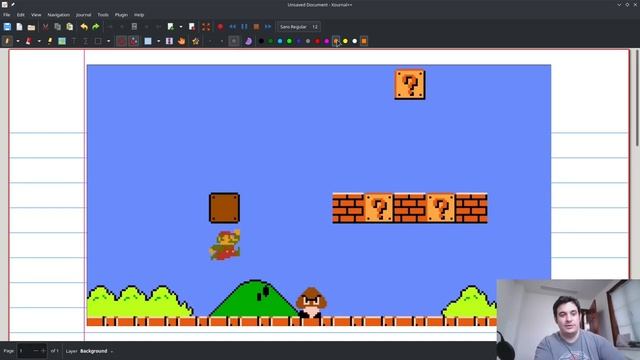Open the Plugin menu
The width and height of the screenshot is (640, 360).
click(121, 15)
